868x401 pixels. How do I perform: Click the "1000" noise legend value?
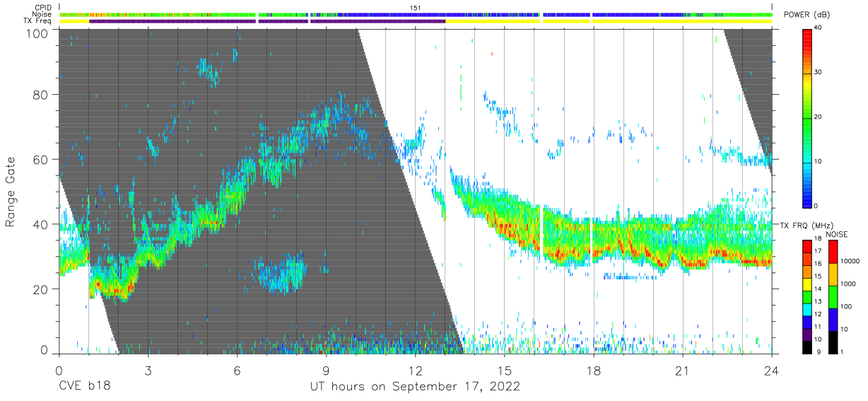(x=848, y=284)
